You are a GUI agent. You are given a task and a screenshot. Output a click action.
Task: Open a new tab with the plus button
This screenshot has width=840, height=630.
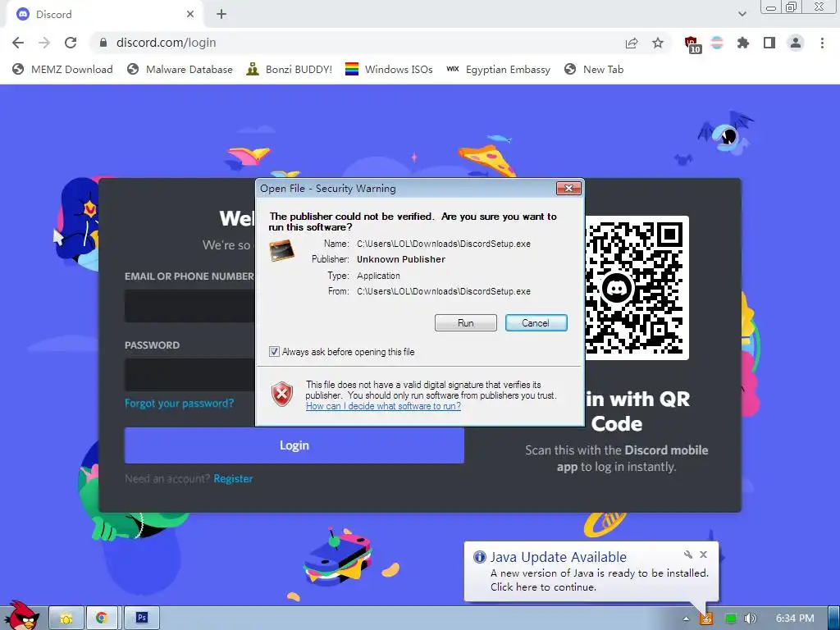click(221, 15)
